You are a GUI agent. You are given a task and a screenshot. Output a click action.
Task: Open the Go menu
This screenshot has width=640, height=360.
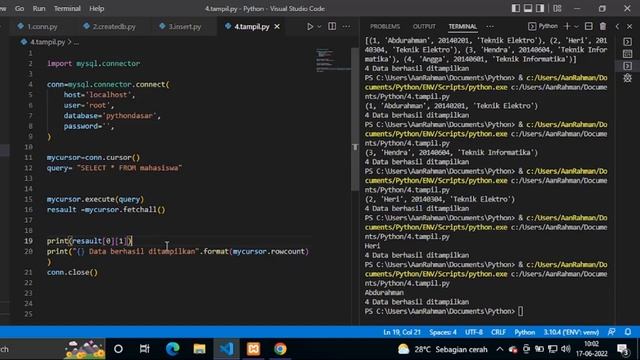pos(19,8)
